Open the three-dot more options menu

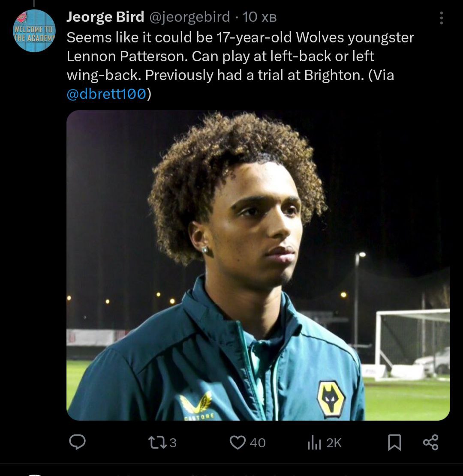click(x=441, y=18)
